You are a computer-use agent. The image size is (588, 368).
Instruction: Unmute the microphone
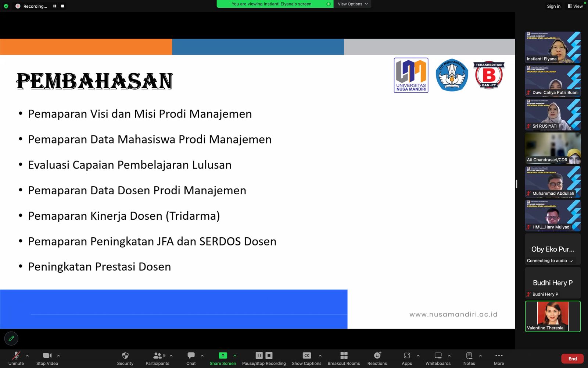16,358
